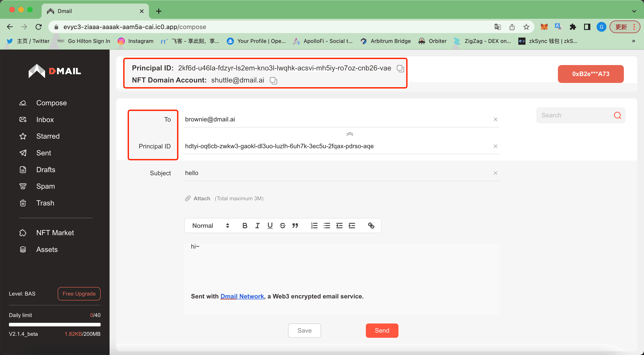Click the NFT Market sidebar item
The image size is (644, 355).
click(55, 232)
